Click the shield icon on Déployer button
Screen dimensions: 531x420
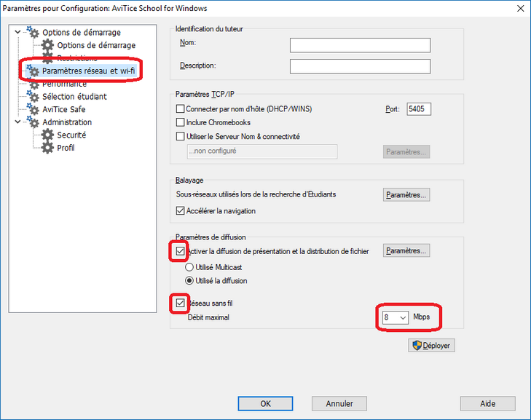418,346
